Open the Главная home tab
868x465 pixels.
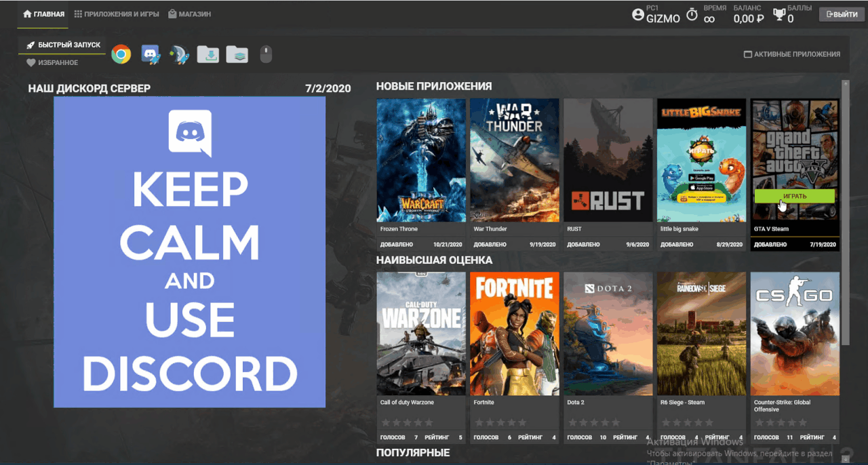(44, 14)
